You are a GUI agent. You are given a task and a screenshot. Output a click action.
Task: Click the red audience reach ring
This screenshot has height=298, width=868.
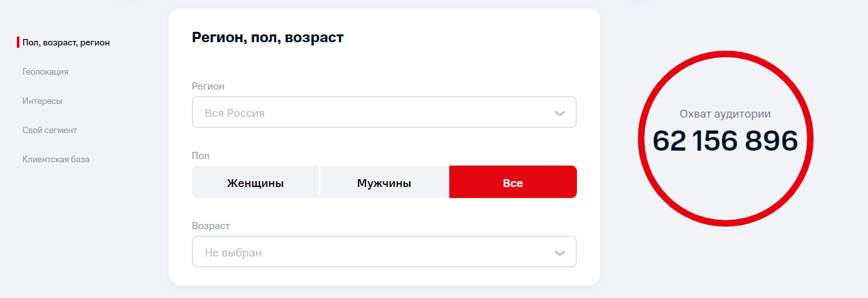pos(725,138)
